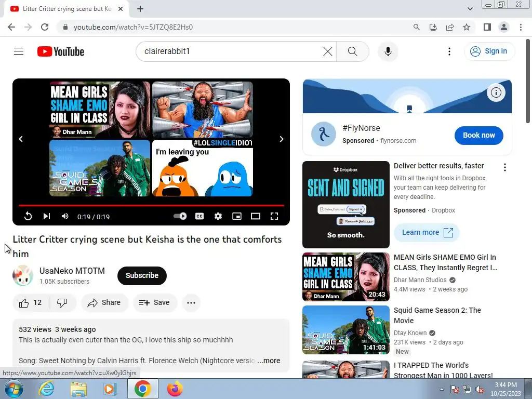Open the "I'm leaving you" endscreen thumbnail
Screen dimensions: 532x399
[203, 168]
